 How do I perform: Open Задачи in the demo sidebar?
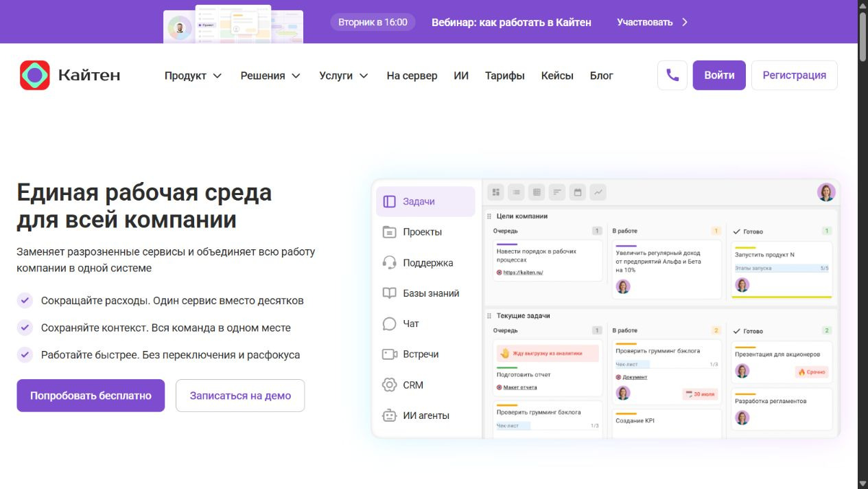pos(425,202)
